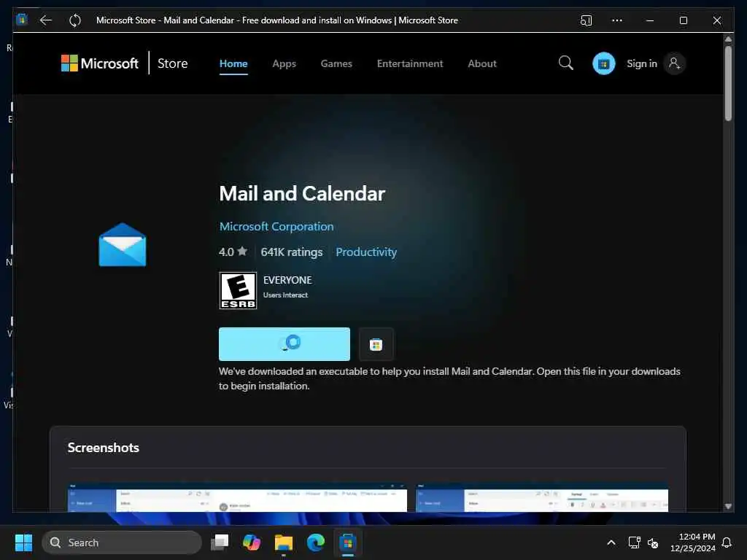
Task: Click the page vertical scrollbar thumb
Action: pos(728,83)
